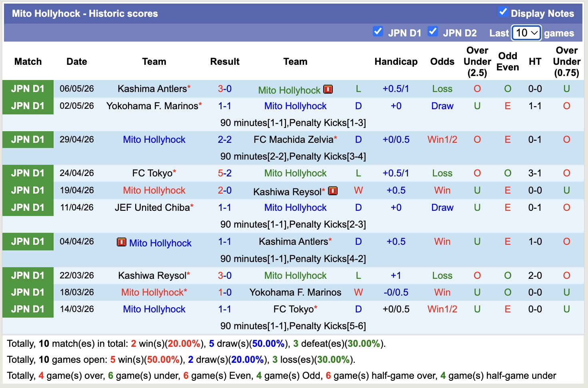
Task: Open FC Machida Zelvia team link
Action: 294,140
